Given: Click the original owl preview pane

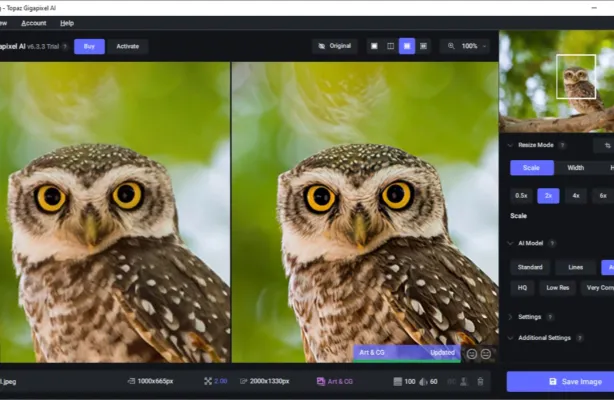Looking at the screenshot, I should 115,212.
